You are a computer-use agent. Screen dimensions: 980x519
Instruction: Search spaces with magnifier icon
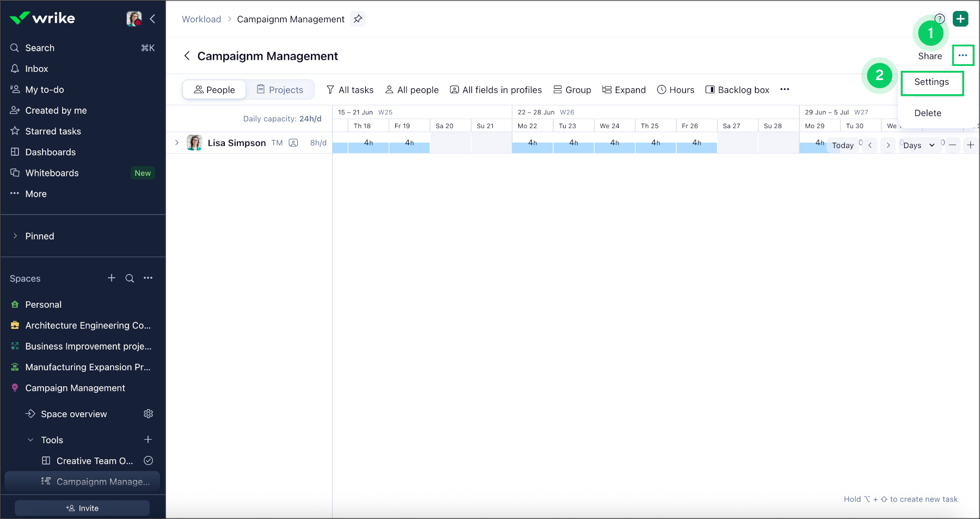130,278
